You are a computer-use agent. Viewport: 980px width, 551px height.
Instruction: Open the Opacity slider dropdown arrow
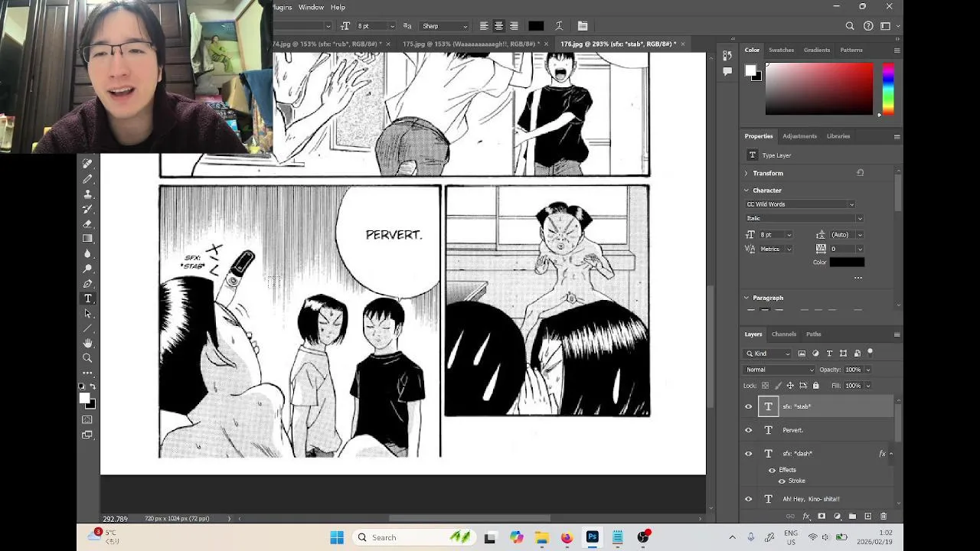(867, 370)
